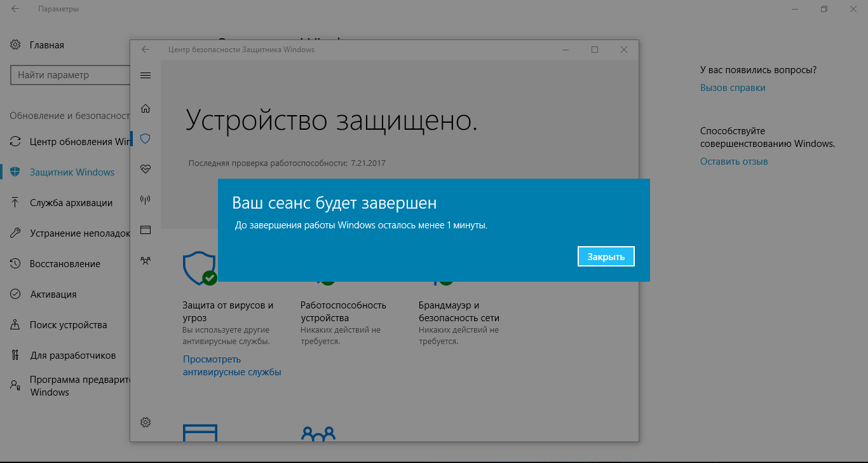
Task: Click the Устройство защищено heading
Action: (x=331, y=120)
